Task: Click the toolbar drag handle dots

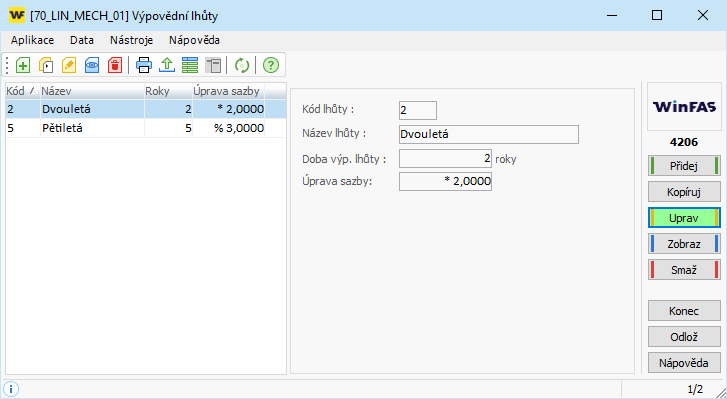Action: pyautogui.click(x=7, y=65)
